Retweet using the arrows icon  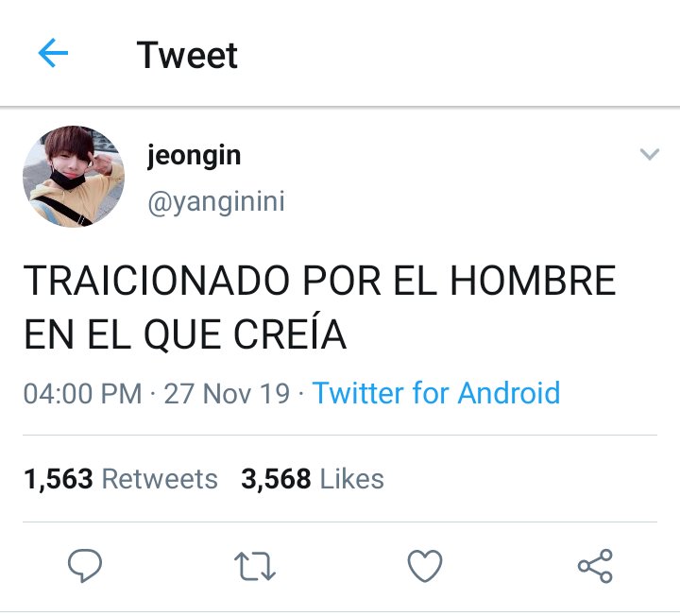point(255,566)
